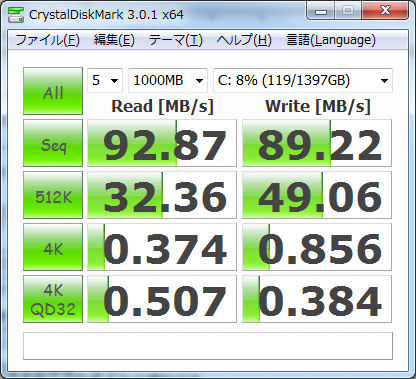Select the 4K write result 0.856
Image resolution: width=416 pixels, height=379 pixels.
[x=317, y=247]
